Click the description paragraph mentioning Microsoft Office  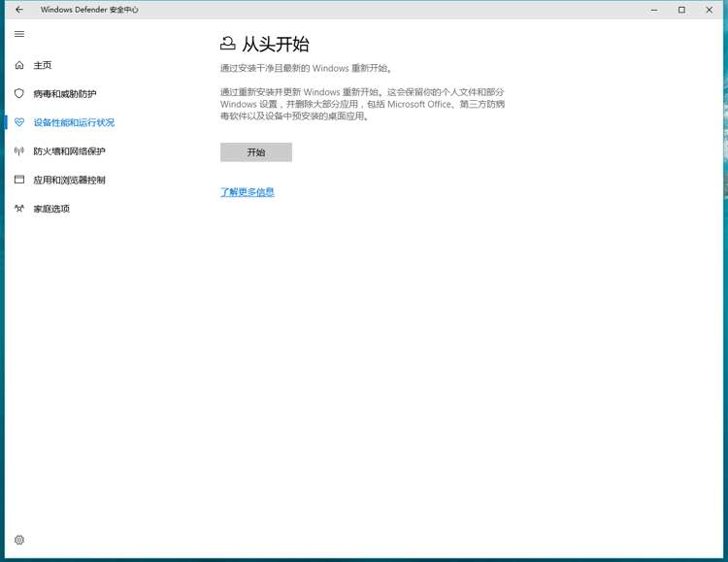pyautogui.click(x=362, y=104)
